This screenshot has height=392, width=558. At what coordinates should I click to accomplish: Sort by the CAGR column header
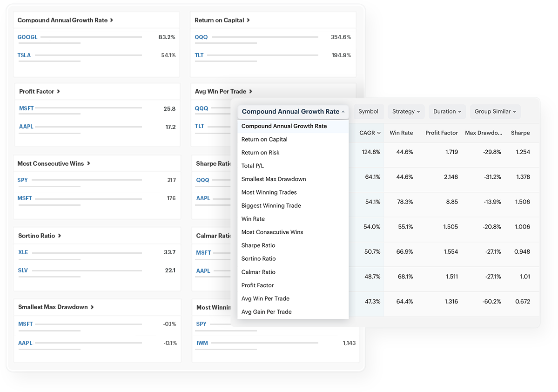[370, 133]
